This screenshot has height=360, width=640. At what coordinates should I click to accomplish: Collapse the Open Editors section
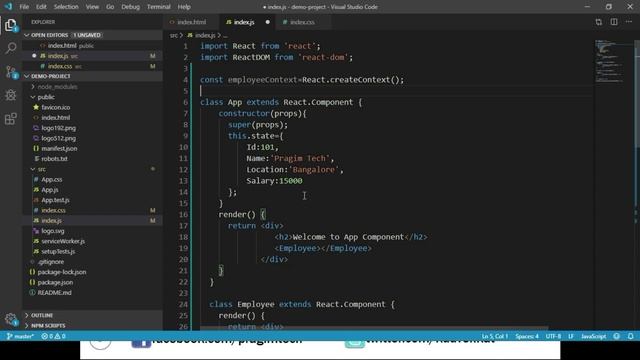[92, 35]
